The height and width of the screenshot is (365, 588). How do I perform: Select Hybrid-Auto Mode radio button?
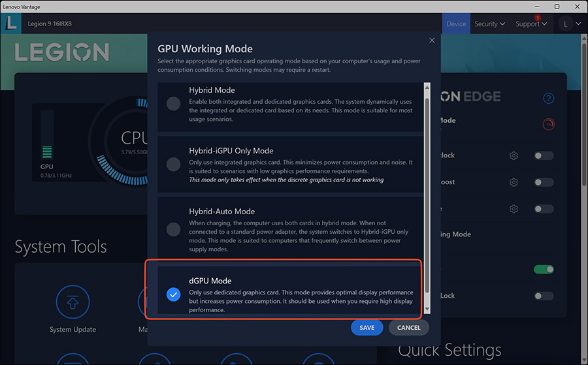pyautogui.click(x=173, y=229)
